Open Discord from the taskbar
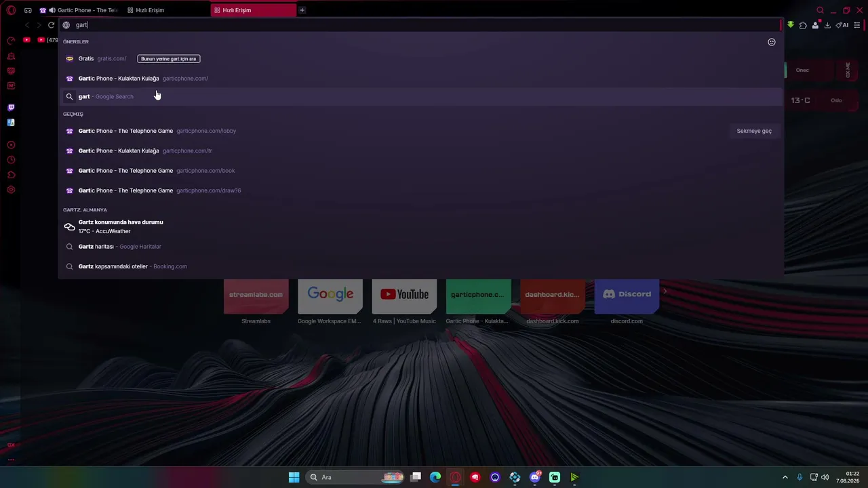The width and height of the screenshot is (868, 488). (x=535, y=477)
